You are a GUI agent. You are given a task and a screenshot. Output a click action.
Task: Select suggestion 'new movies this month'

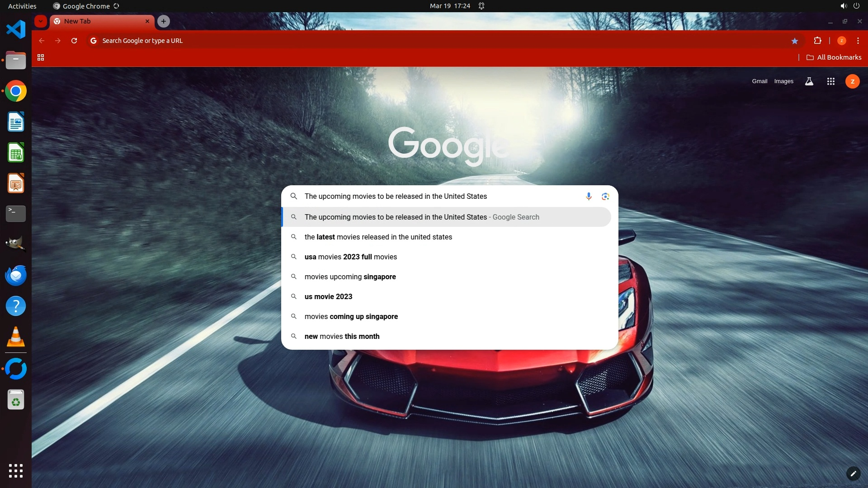point(342,336)
